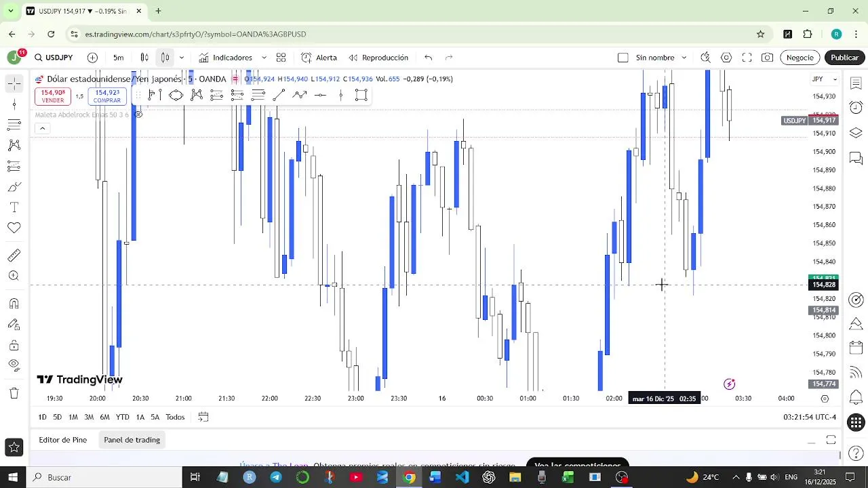The width and height of the screenshot is (868, 488).
Task: Collapse the indicator legend arrow
Action: [42, 128]
